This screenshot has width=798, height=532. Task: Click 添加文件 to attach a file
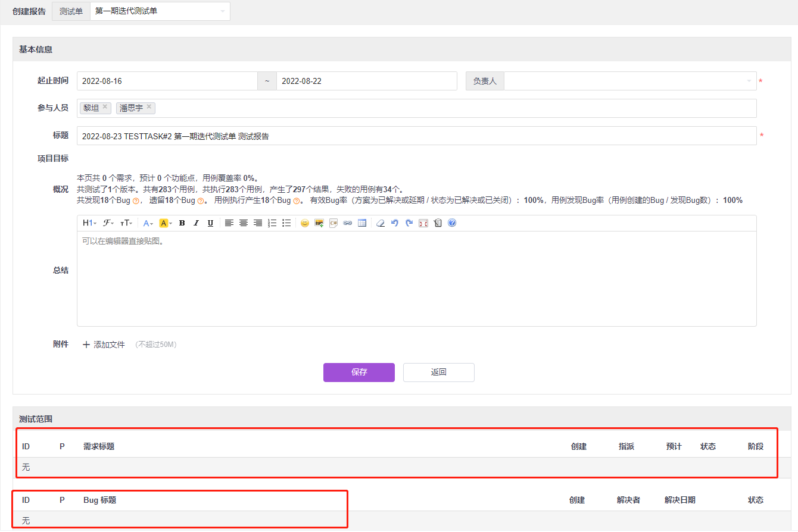(x=104, y=345)
